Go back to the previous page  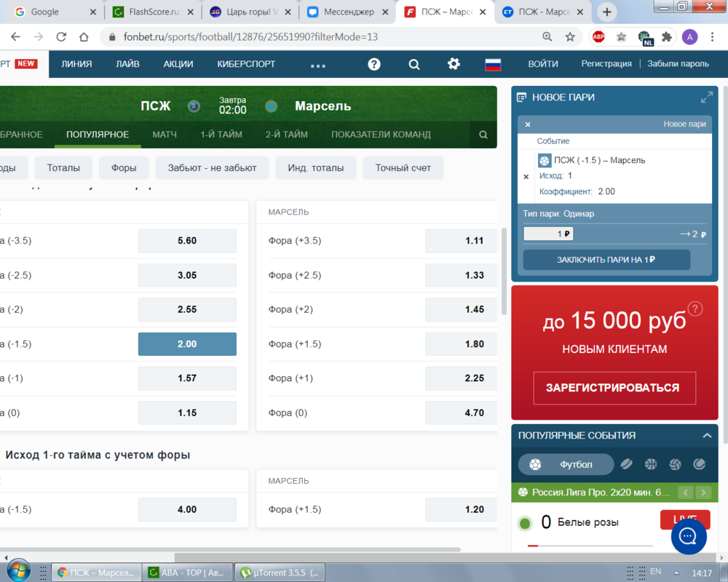(15, 36)
